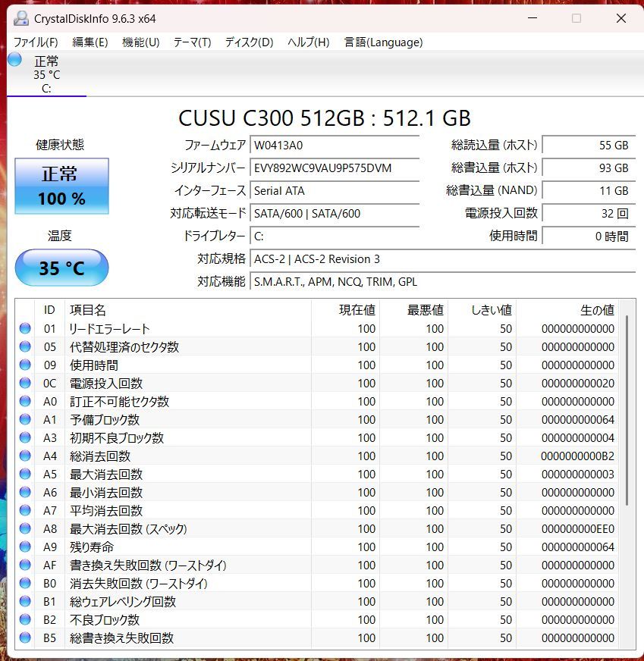The width and height of the screenshot is (644, 661).
Task: Click the 生の値 column header
Action: coord(567,310)
